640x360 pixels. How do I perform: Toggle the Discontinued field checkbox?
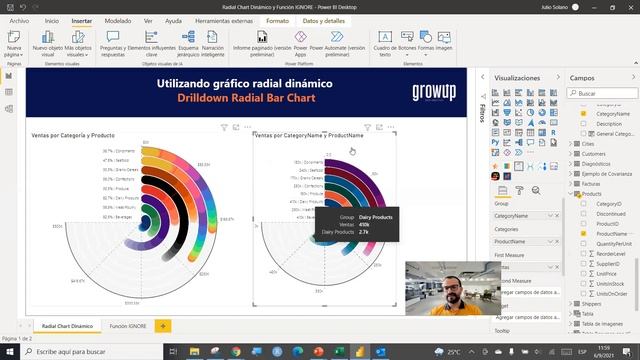tap(583, 213)
